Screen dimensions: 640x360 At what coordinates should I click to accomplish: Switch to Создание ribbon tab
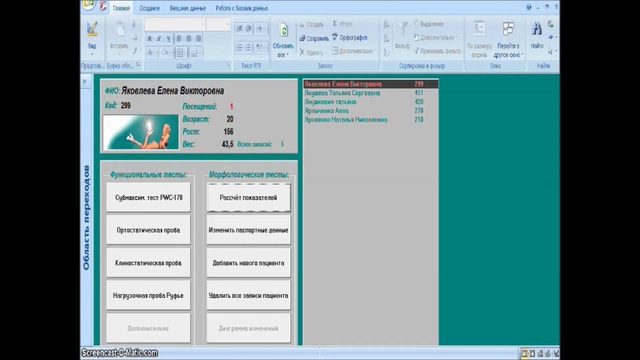point(149,8)
